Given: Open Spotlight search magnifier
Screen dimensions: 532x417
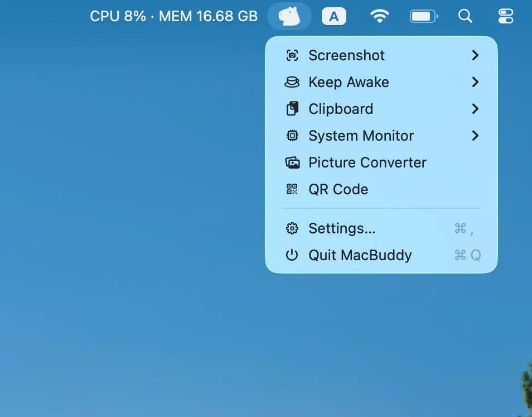Looking at the screenshot, I should pyautogui.click(x=465, y=16).
